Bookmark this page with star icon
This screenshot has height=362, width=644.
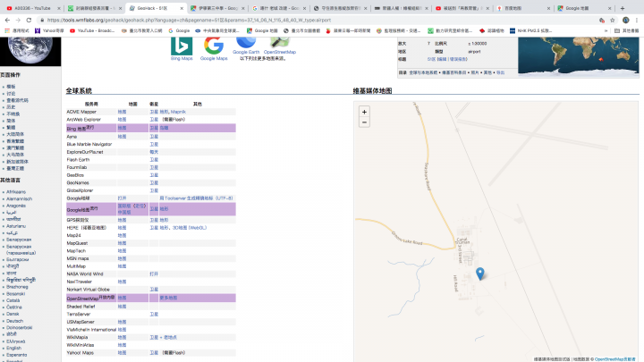point(613,20)
